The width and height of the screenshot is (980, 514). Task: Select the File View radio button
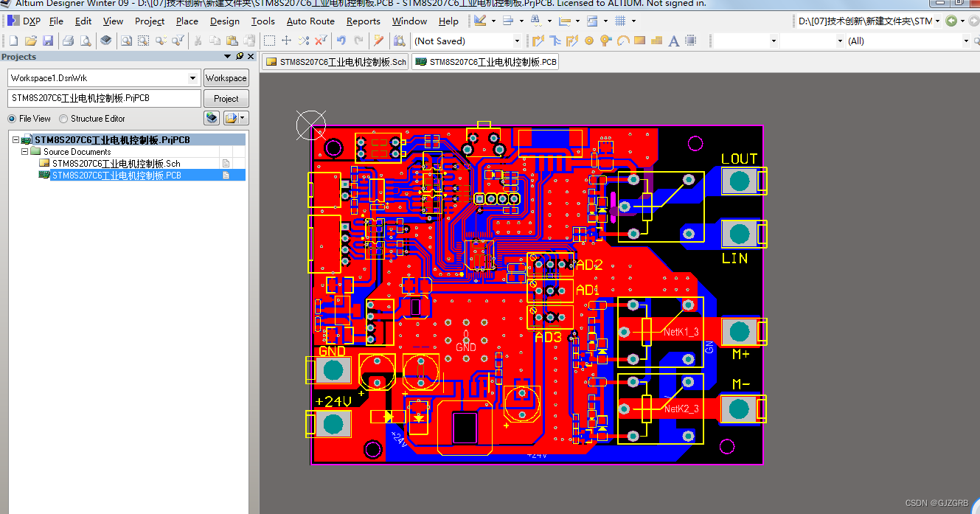point(12,118)
